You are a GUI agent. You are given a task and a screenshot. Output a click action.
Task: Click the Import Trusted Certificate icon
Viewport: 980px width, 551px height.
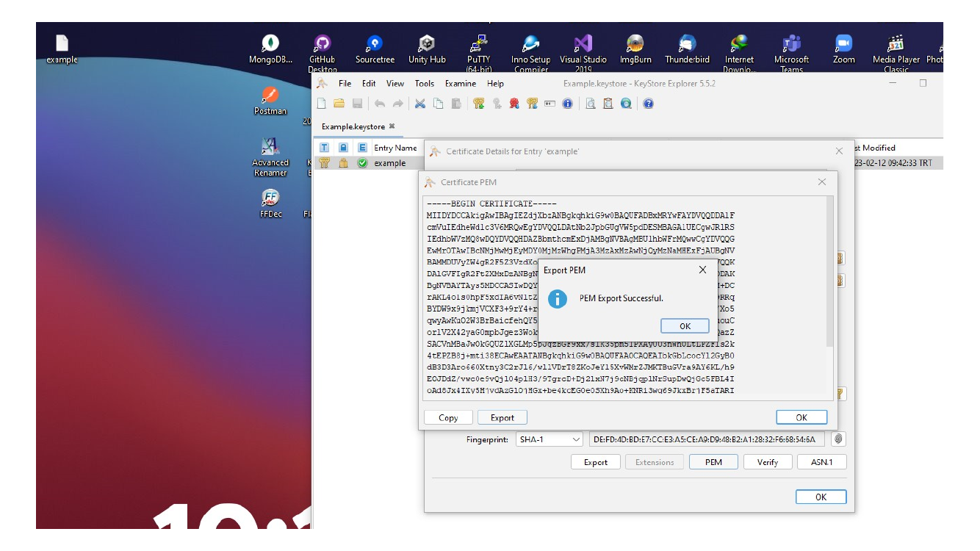(514, 104)
